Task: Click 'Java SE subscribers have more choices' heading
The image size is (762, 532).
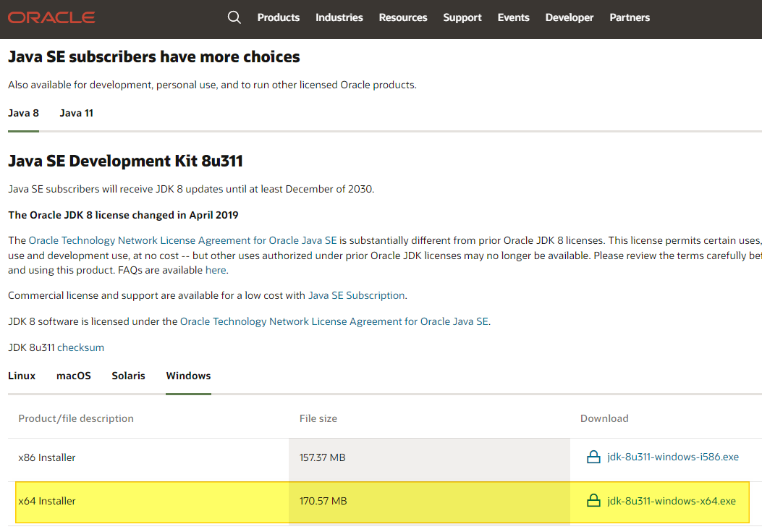Action: [x=154, y=57]
